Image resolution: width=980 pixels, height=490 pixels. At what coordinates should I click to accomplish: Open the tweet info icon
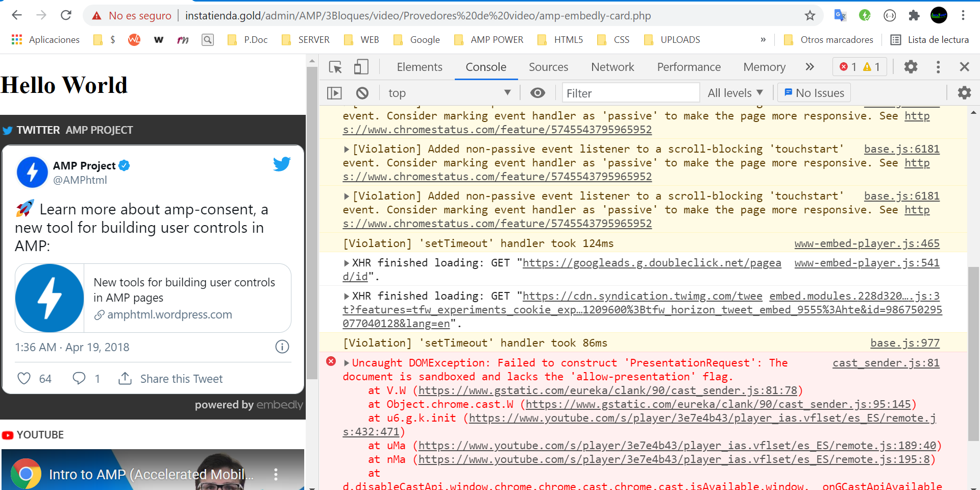282,347
